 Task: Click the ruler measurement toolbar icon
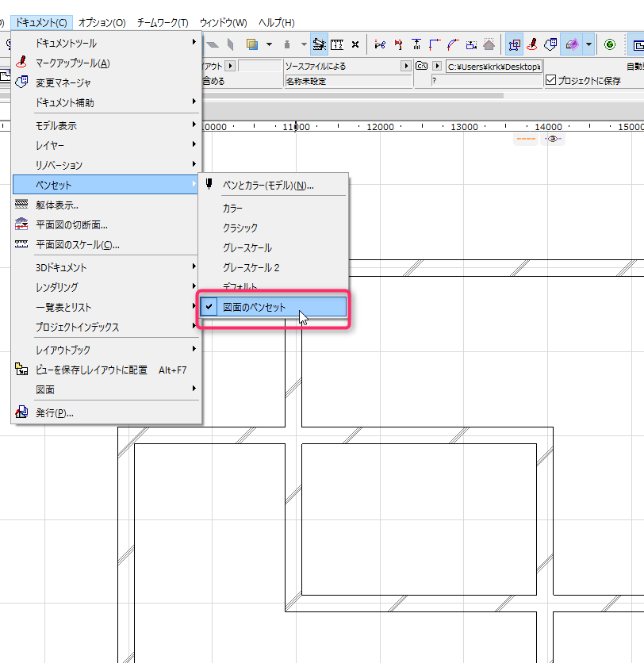(x=337, y=44)
